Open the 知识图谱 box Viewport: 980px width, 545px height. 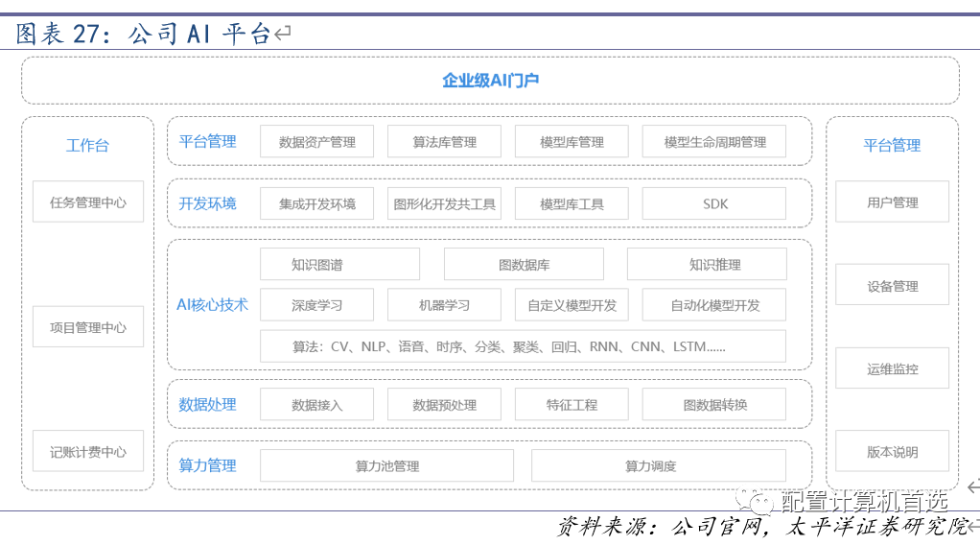click(340, 264)
